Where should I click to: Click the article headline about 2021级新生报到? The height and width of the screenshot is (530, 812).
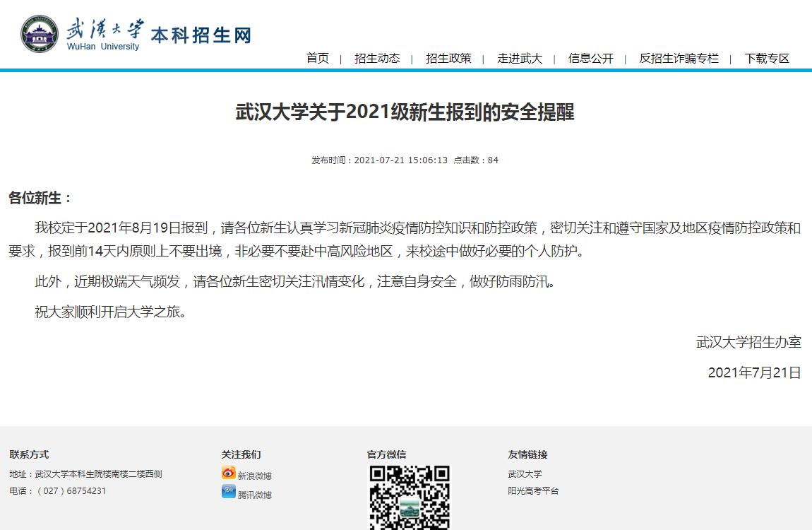point(405,112)
